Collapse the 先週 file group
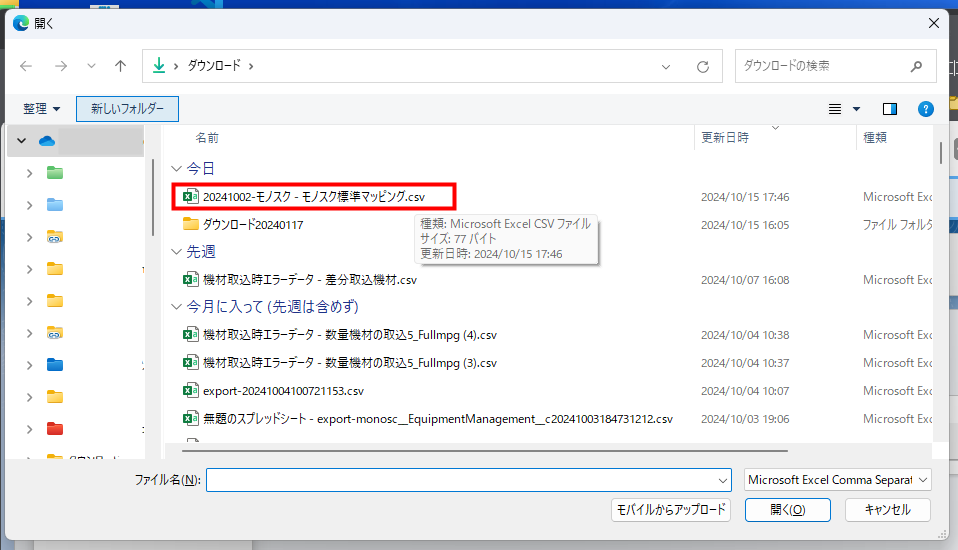 [177, 252]
